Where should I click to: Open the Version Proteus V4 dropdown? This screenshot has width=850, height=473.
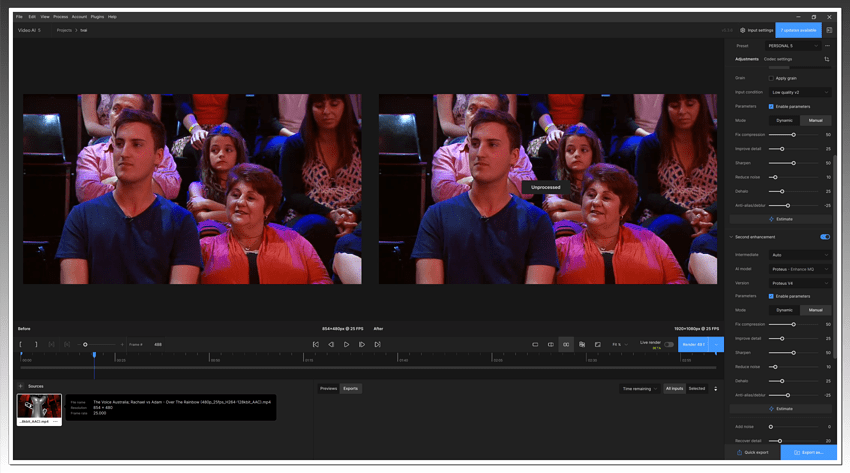click(800, 283)
